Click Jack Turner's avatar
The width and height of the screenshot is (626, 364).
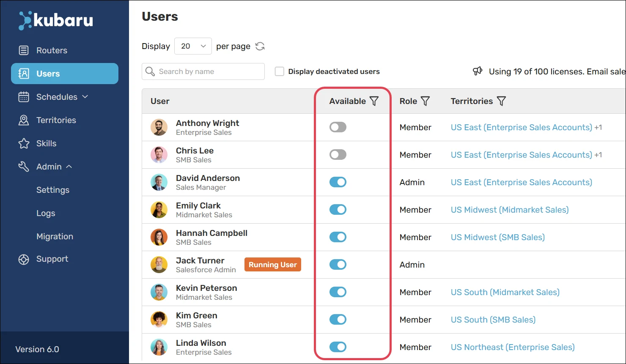click(159, 265)
